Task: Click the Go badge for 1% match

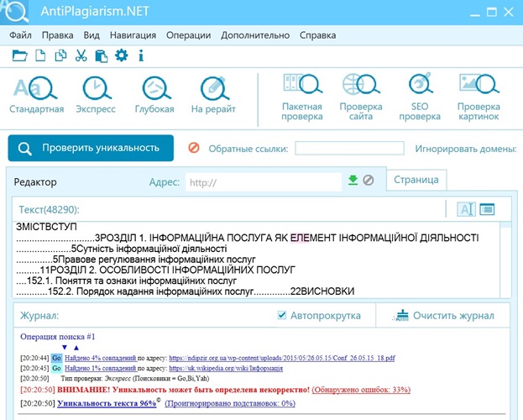Action: pyautogui.click(x=57, y=368)
